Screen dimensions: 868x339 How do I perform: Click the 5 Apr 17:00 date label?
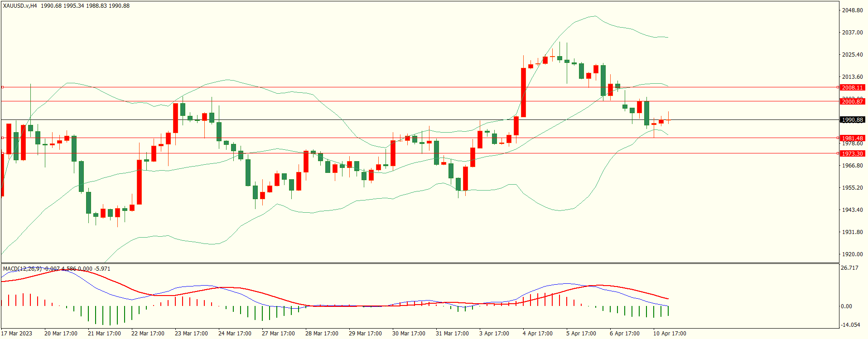(581, 334)
